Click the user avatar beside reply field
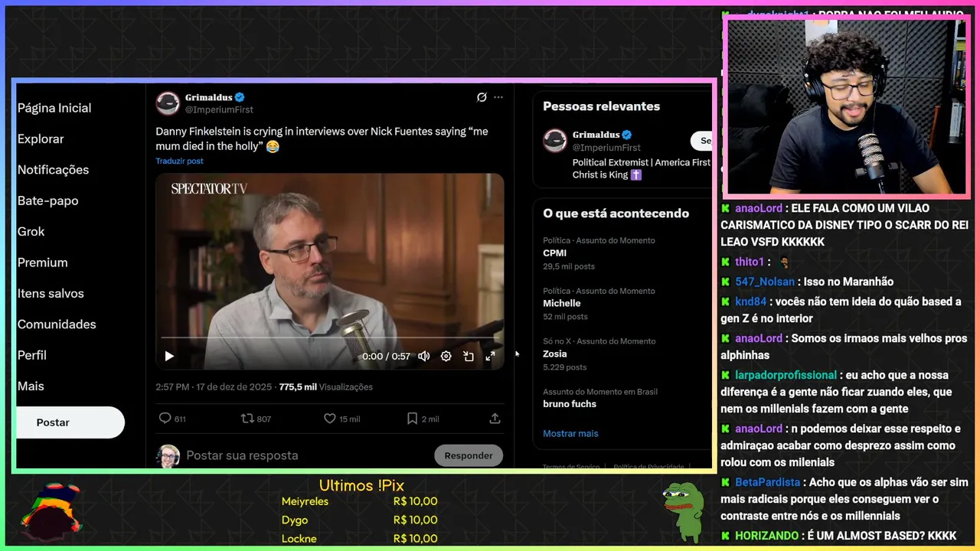The width and height of the screenshot is (980, 551). (x=169, y=456)
